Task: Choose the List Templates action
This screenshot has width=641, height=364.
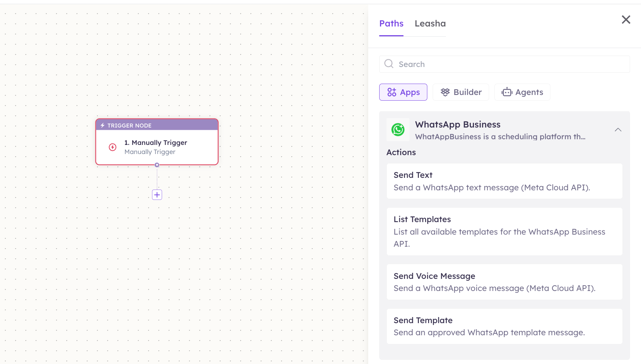Action: coord(504,232)
